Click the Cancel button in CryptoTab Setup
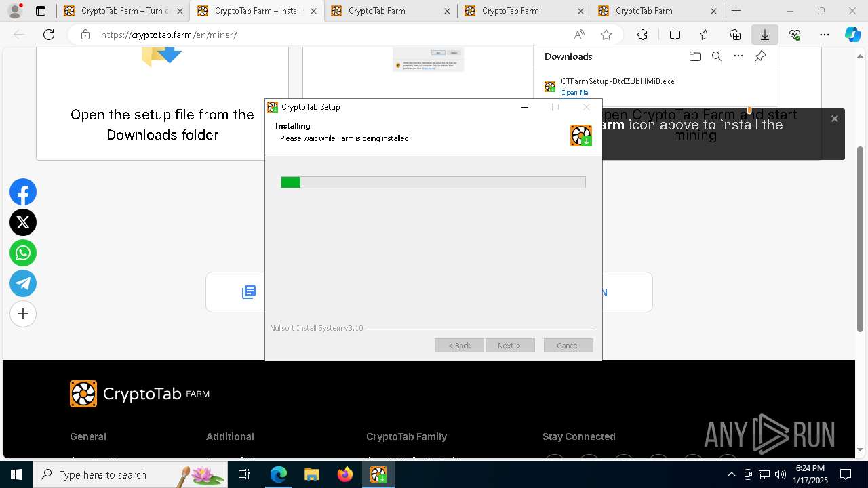The width and height of the screenshot is (868, 488). 568,346
